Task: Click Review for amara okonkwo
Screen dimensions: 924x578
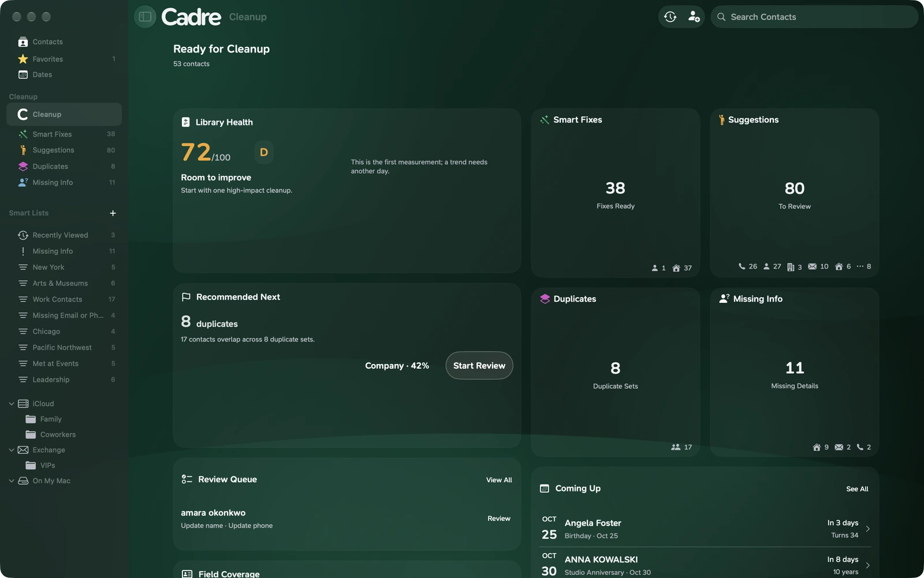Action: (499, 518)
